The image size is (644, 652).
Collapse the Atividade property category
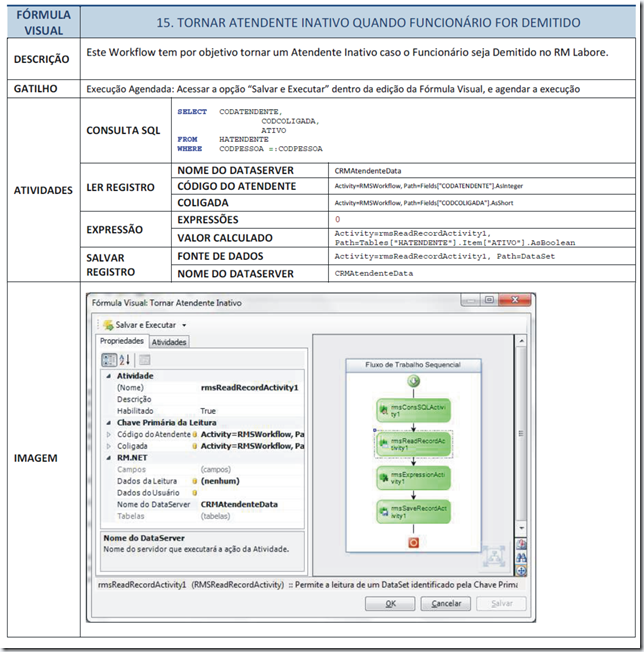pyautogui.click(x=109, y=376)
